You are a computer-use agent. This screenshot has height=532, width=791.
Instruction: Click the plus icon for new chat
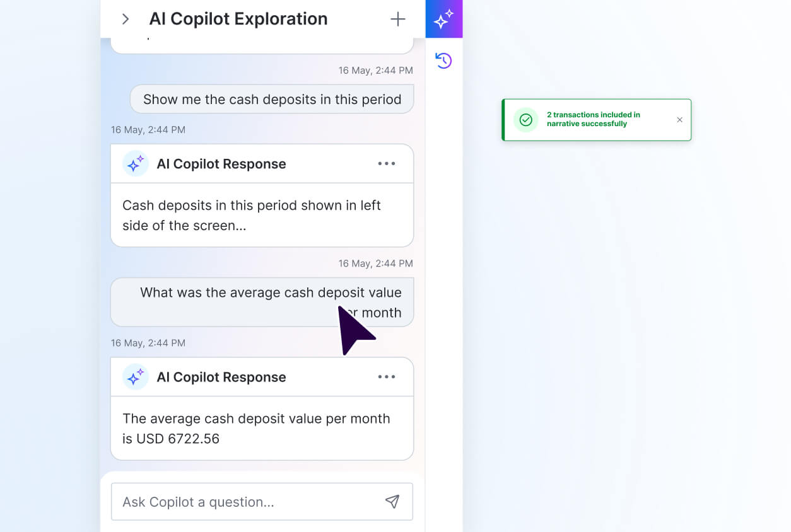pyautogui.click(x=397, y=19)
